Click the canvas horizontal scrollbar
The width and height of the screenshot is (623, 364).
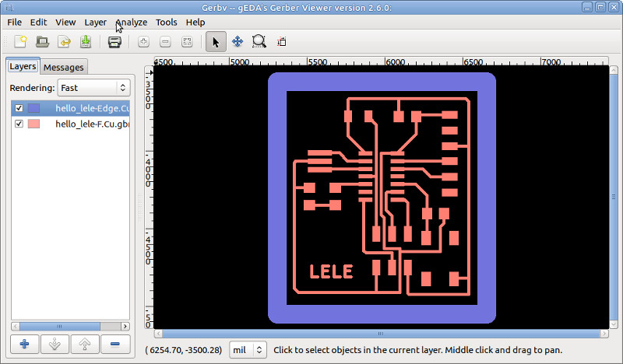coord(381,334)
